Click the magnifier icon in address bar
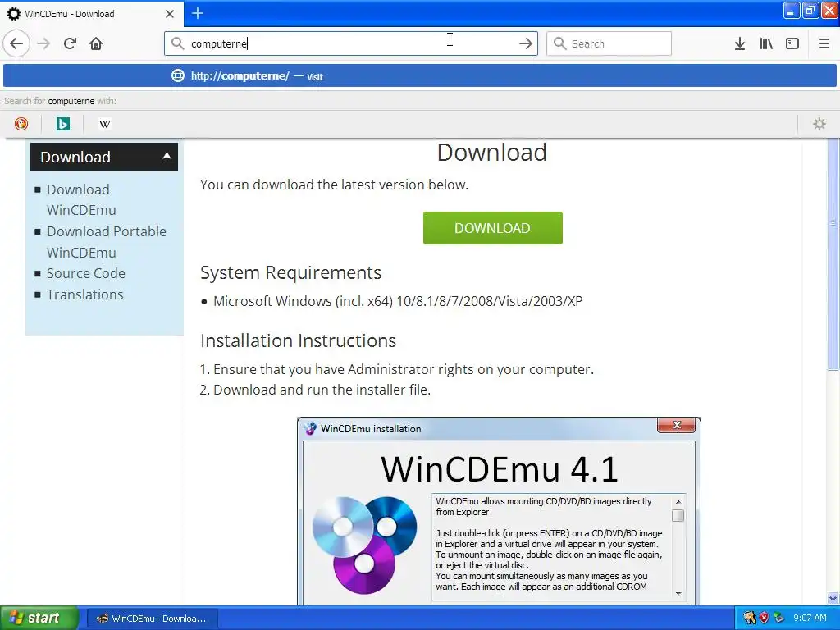Viewport: 840px width, 630px height. coord(177,43)
